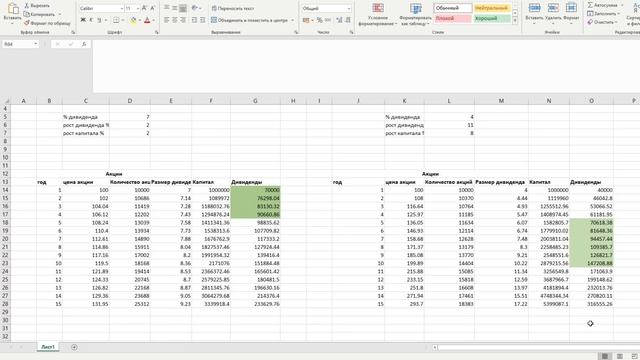Increase font size with large A button
The height and width of the screenshot is (360, 640).
(144, 8)
